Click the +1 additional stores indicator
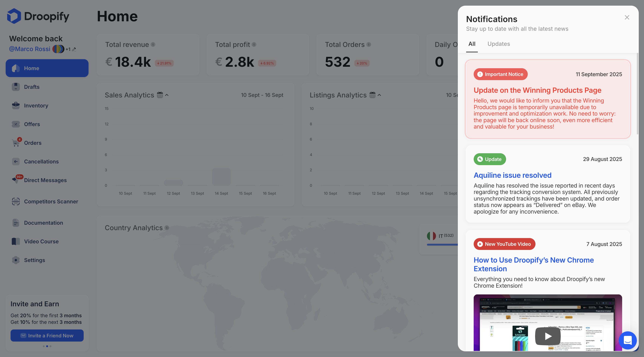644x357 pixels. [x=68, y=49]
